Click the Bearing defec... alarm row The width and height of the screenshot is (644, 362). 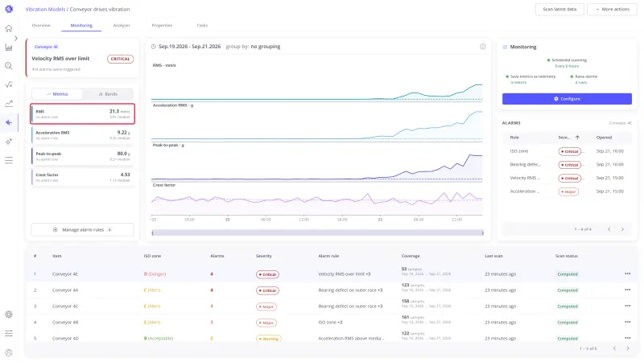click(567, 165)
